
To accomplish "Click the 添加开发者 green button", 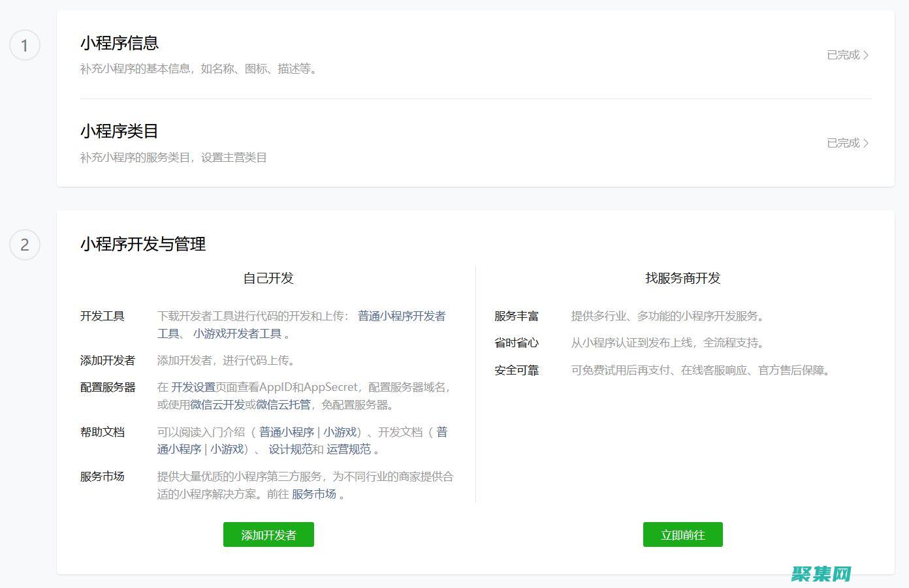I will point(268,534).
